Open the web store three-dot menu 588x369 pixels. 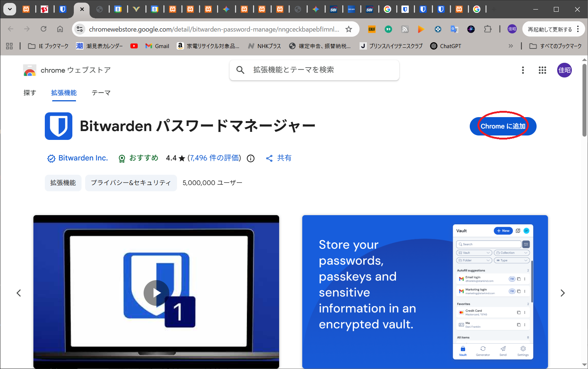(x=523, y=70)
